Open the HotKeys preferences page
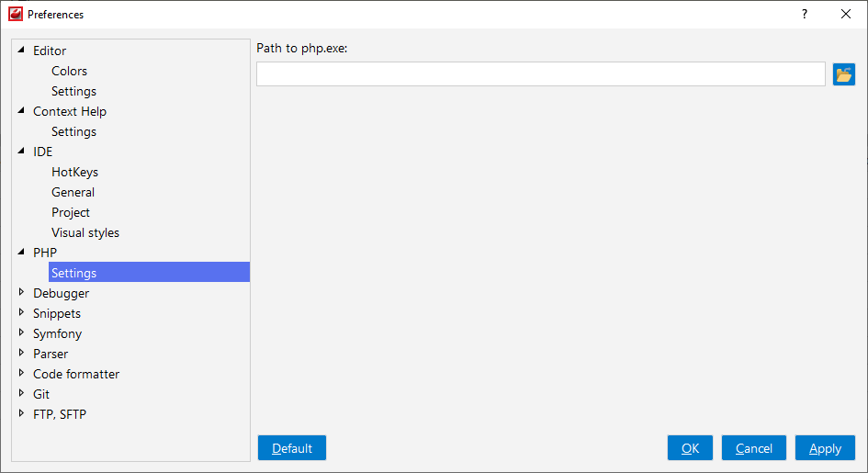 coord(74,172)
